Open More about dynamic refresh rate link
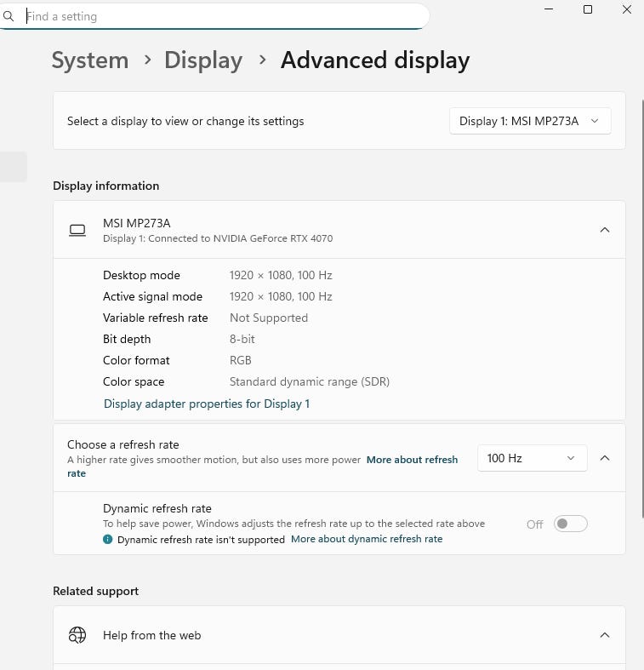Viewport: 644px width, 670px height. tap(367, 539)
